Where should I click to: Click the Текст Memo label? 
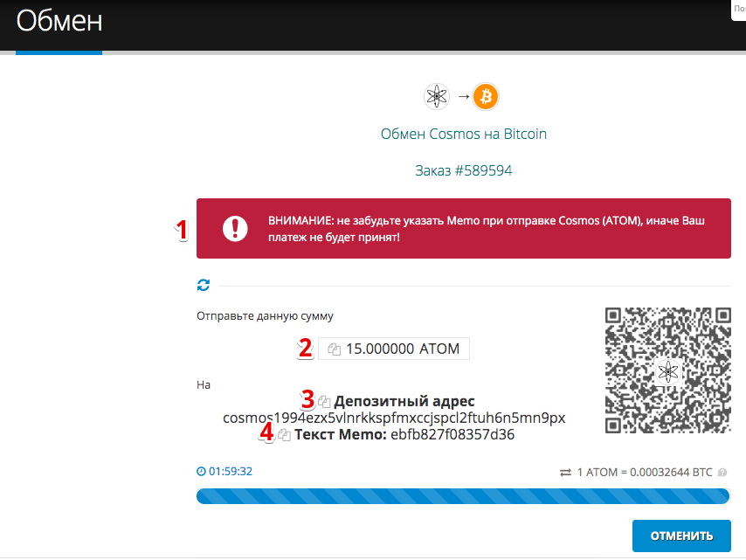pyautogui.click(x=340, y=434)
